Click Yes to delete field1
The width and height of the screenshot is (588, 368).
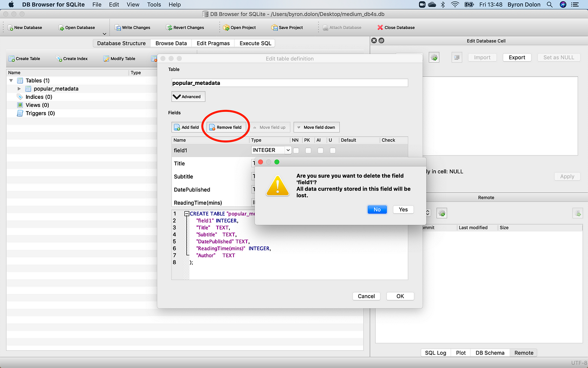click(x=403, y=209)
